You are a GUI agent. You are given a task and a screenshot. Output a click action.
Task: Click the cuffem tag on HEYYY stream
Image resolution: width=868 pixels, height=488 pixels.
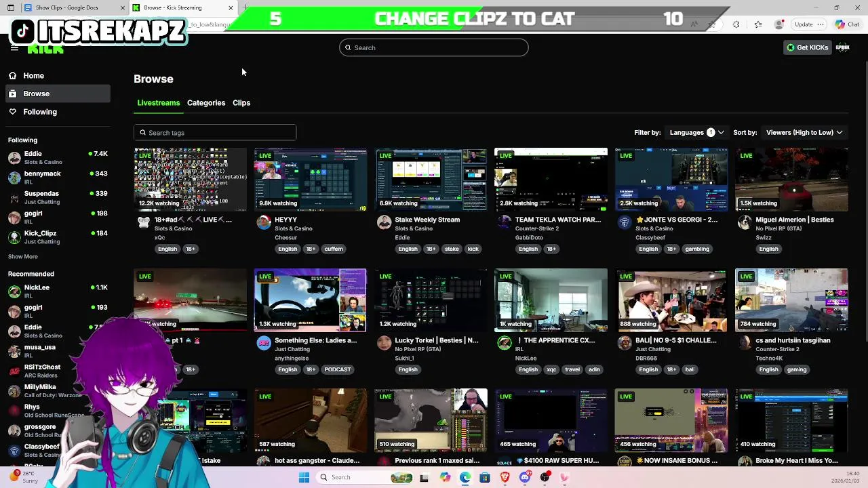334,249
